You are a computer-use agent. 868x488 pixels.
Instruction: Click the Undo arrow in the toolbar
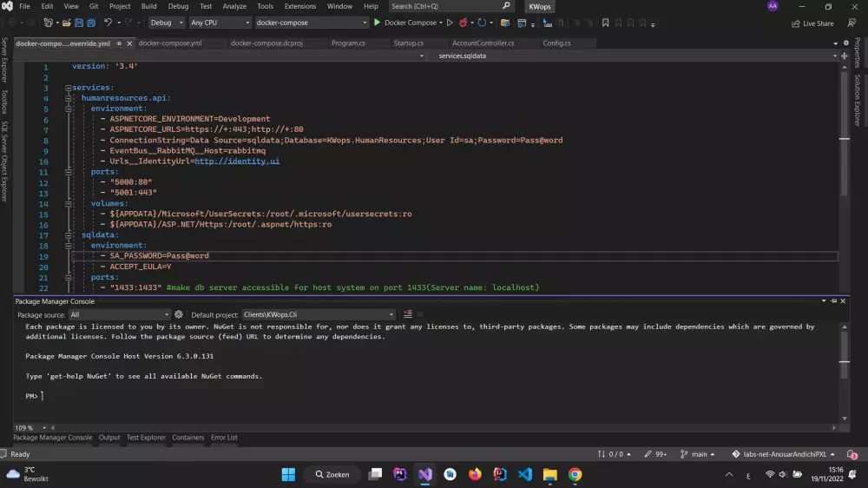108,23
